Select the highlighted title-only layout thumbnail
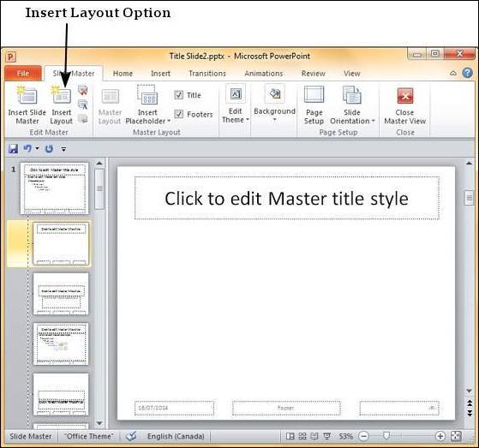Image resolution: width=479 pixels, height=448 pixels. (61, 243)
